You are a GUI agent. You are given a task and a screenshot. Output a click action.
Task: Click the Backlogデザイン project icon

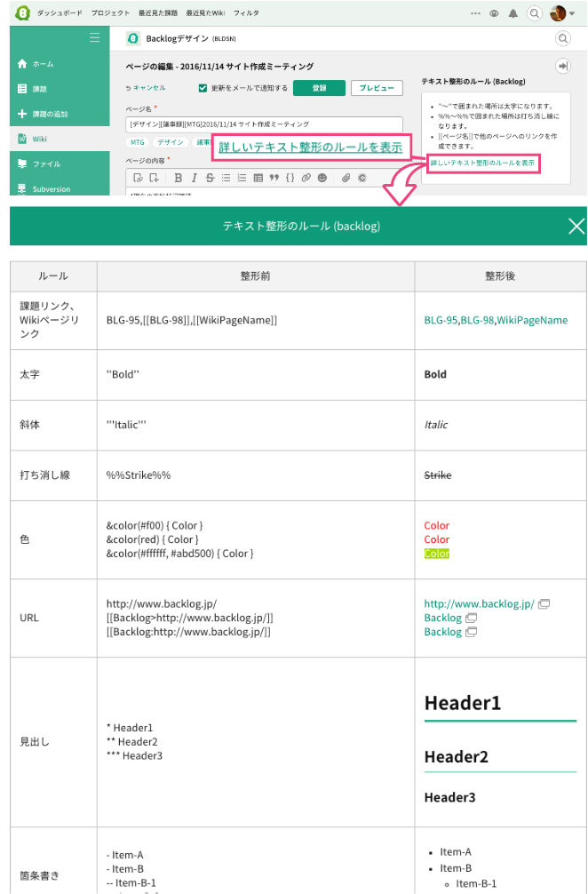coord(133,38)
